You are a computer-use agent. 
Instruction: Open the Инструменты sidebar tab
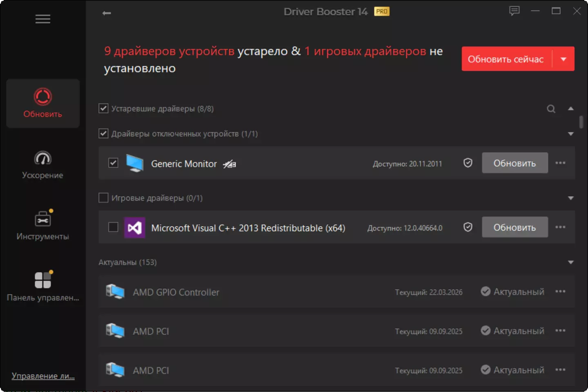(x=43, y=226)
